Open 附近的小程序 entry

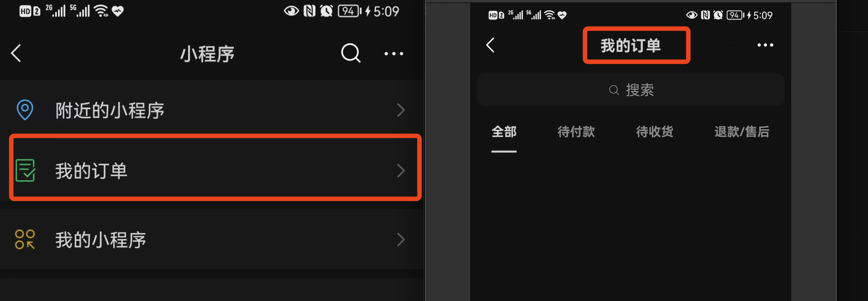[212, 110]
